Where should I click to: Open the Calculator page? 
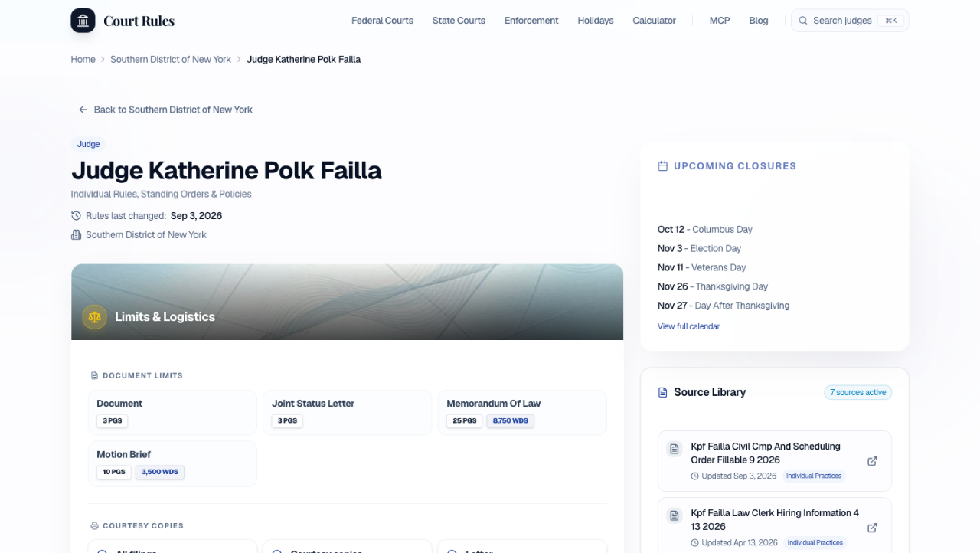(x=654, y=21)
